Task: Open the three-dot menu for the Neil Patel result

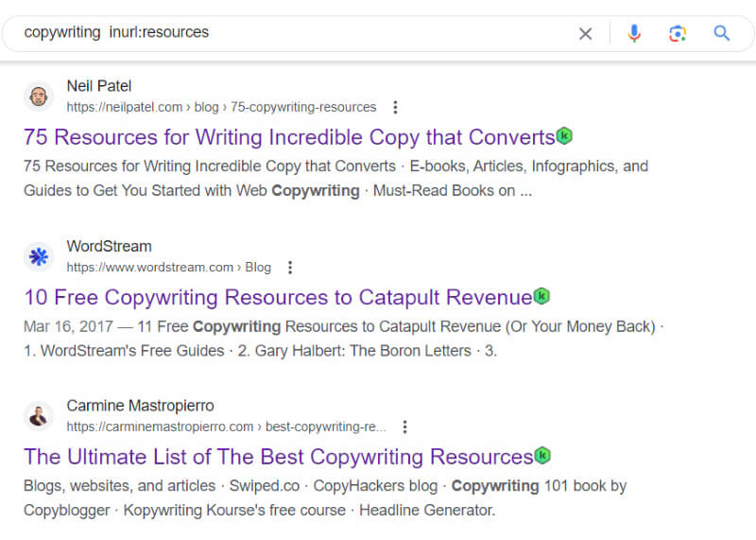Action: (395, 107)
